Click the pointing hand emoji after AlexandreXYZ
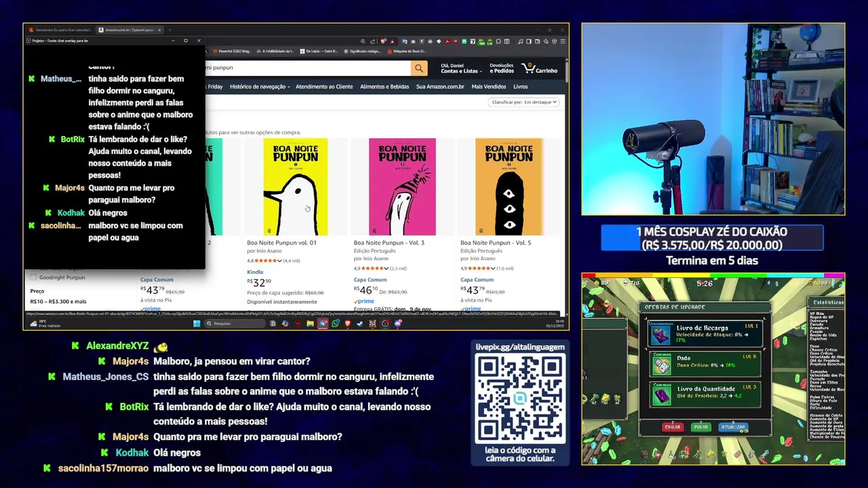This screenshot has width=868, height=488. coord(160,346)
